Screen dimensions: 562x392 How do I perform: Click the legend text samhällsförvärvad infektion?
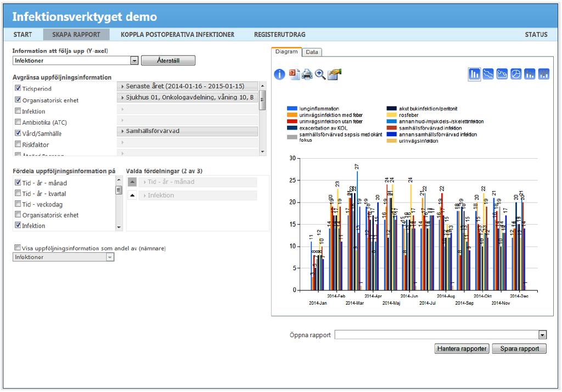tap(430, 128)
